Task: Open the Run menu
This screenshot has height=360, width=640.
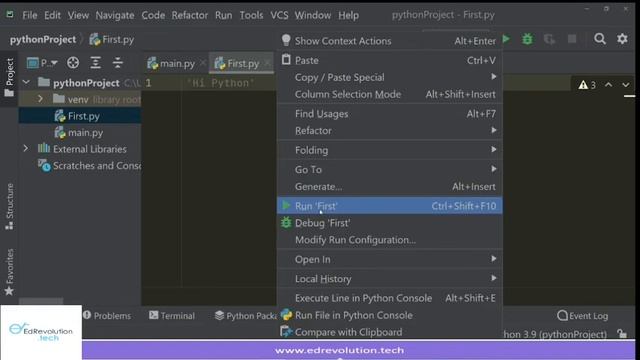Action: [223, 15]
